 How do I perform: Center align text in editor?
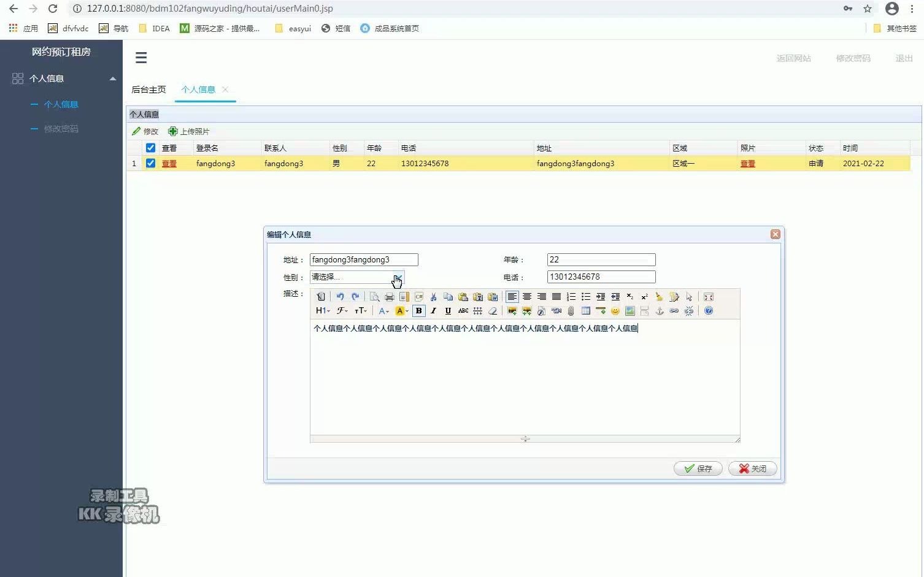(x=527, y=297)
